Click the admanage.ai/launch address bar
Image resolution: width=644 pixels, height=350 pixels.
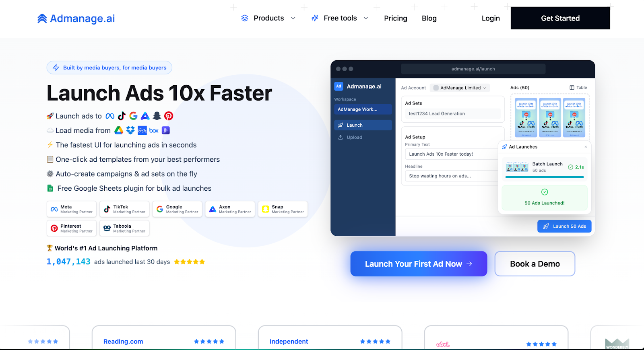pos(473,69)
